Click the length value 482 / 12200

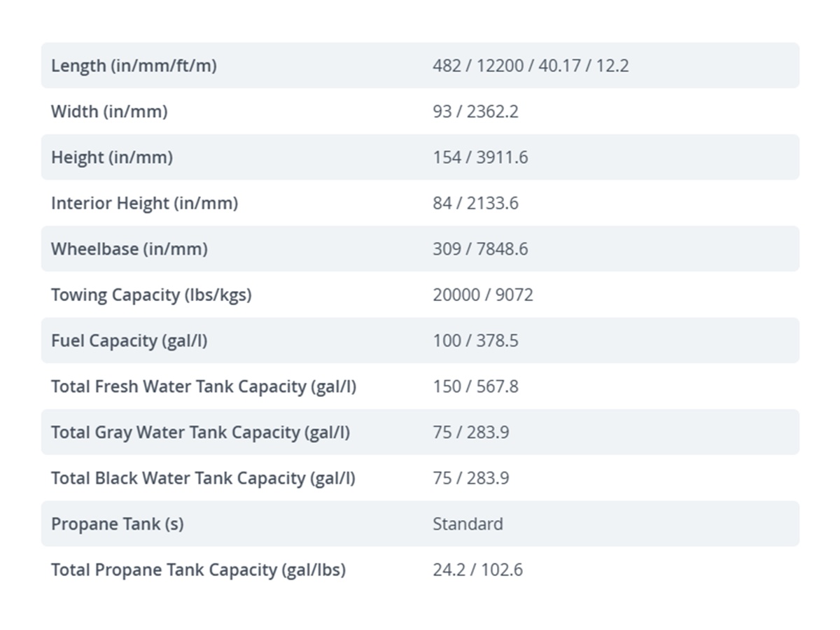(x=531, y=66)
